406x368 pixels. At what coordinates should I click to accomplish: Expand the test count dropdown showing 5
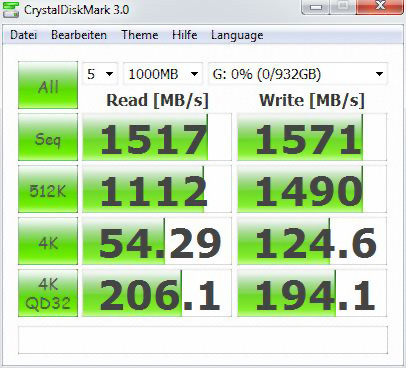pyautogui.click(x=100, y=74)
